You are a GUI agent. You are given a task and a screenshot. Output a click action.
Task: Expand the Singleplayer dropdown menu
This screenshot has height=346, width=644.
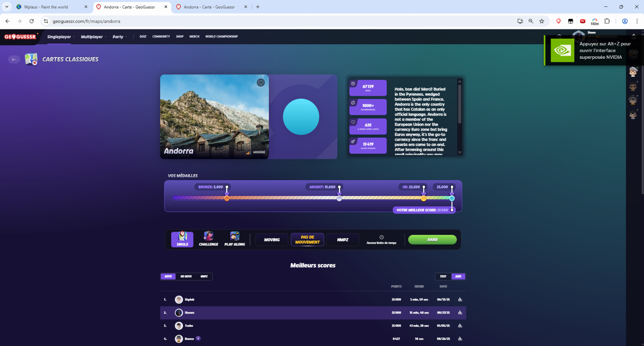click(x=61, y=37)
